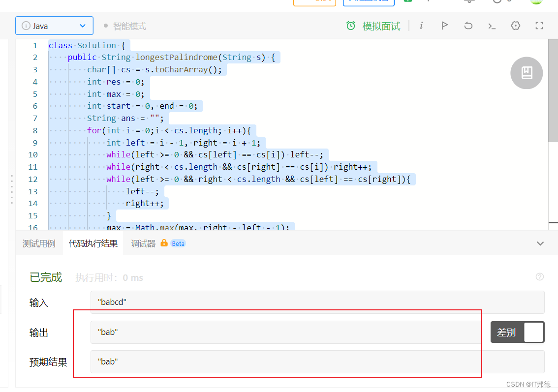Click the 模拟面试 link
Screen dimensions: 558x392
click(381, 26)
